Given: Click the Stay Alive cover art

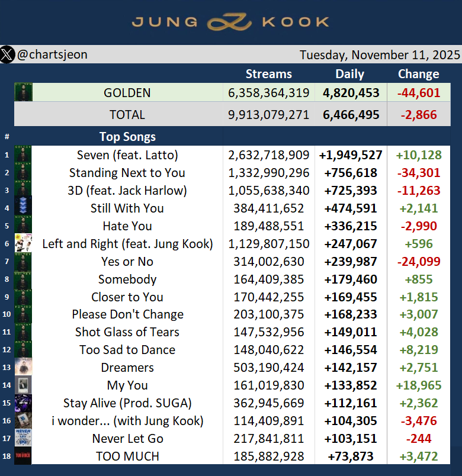Looking at the screenshot, I should [23, 403].
